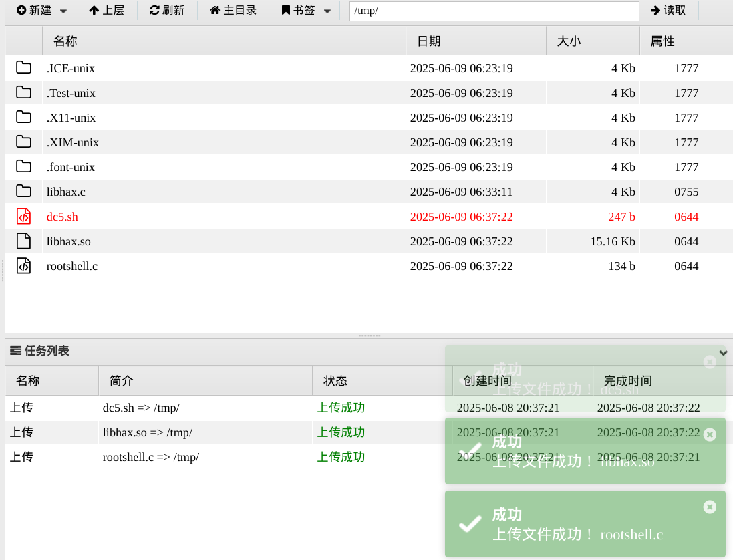Click the libhax.c name in file list
733x560 pixels.
pos(66,192)
